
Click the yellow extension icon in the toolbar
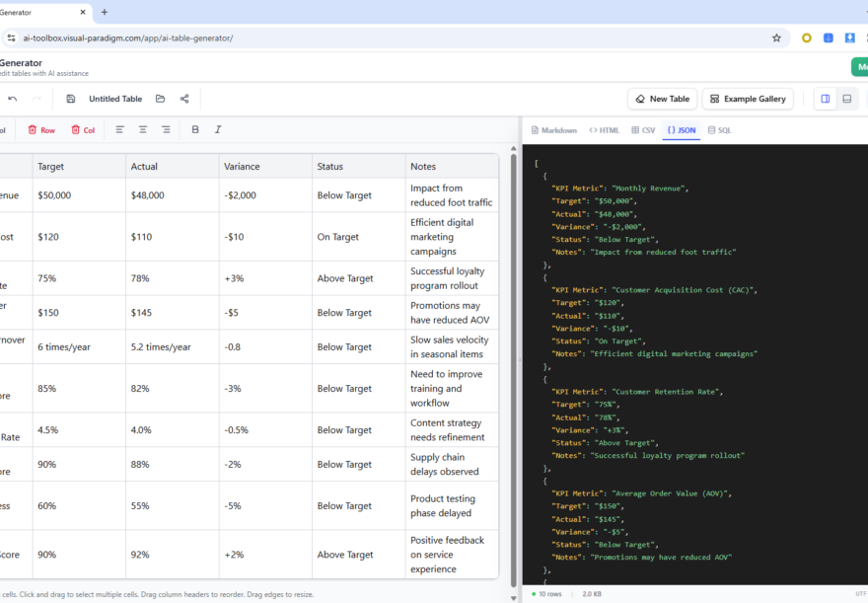tap(805, 37)
